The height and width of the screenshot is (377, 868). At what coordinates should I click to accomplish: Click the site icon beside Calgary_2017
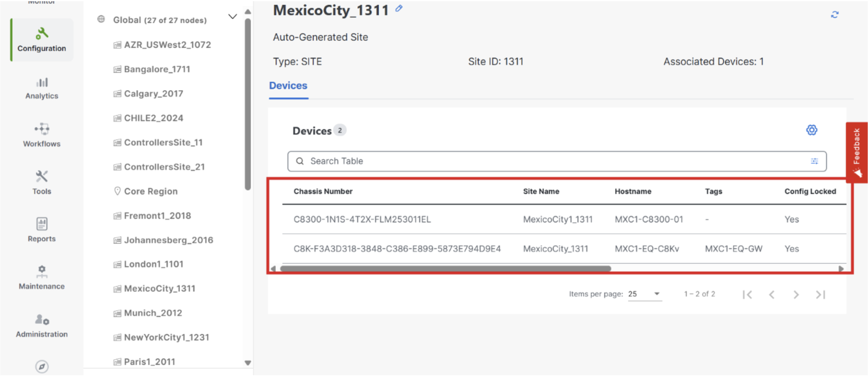click(117, 94)
